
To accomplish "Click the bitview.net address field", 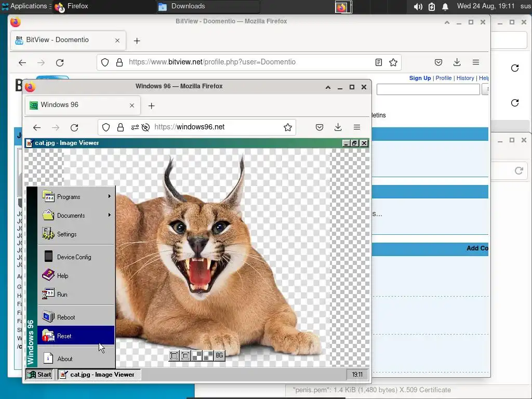I will (249, 62).
